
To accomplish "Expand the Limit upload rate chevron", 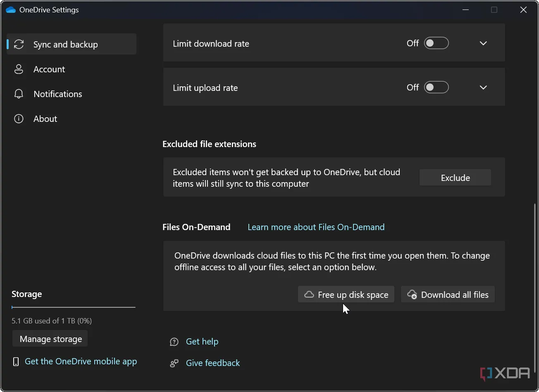I will click(x=483, y=87).
